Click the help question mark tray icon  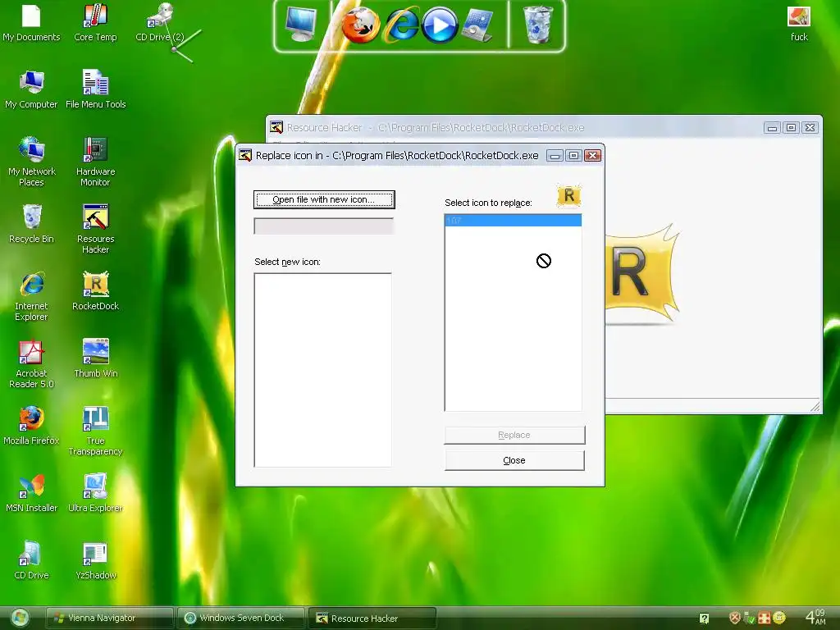pyautogui.click(x=704, y=619)
